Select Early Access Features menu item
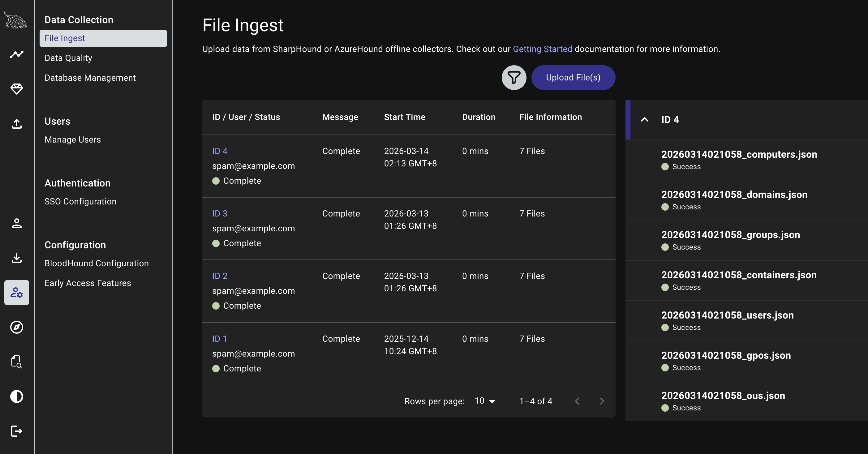Screen dimensions: 868x454 [x=88, y=283]
